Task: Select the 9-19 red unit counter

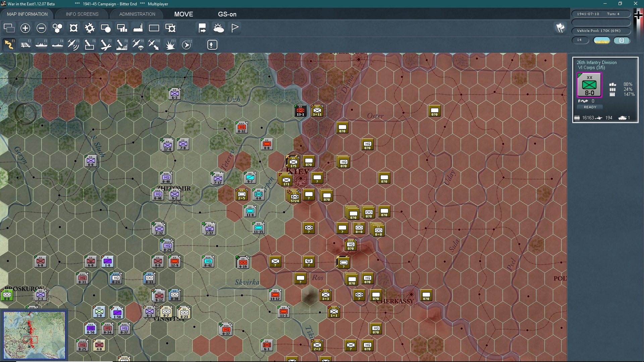Action: [x=243, y=262]
